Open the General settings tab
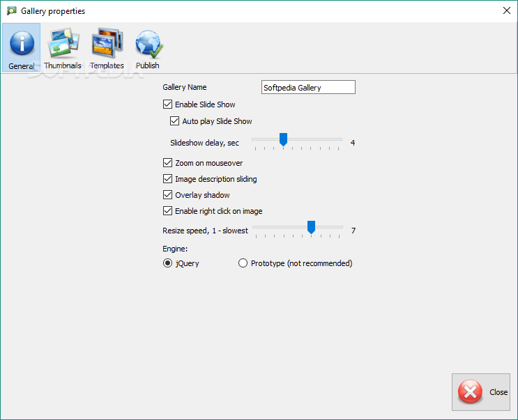Screen dimensions: 518x420 click(x=22, y=47)
